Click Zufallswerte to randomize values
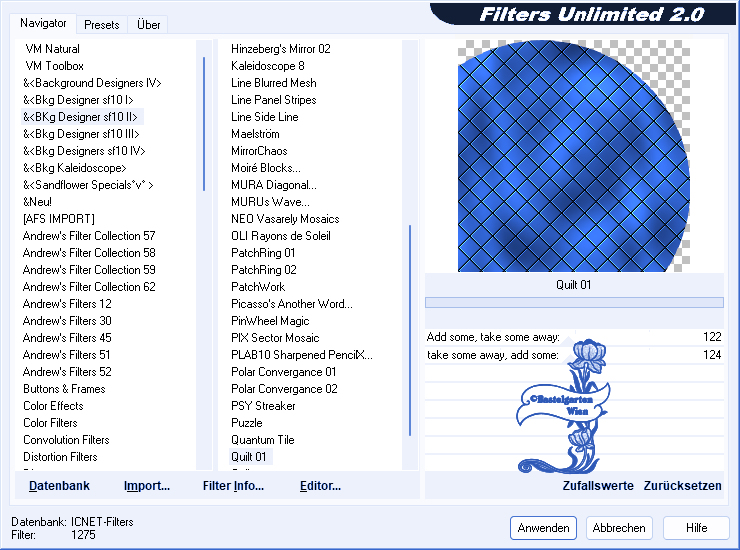Image resolution: width=740 pixels, height=550 pixels. (598, 485)
